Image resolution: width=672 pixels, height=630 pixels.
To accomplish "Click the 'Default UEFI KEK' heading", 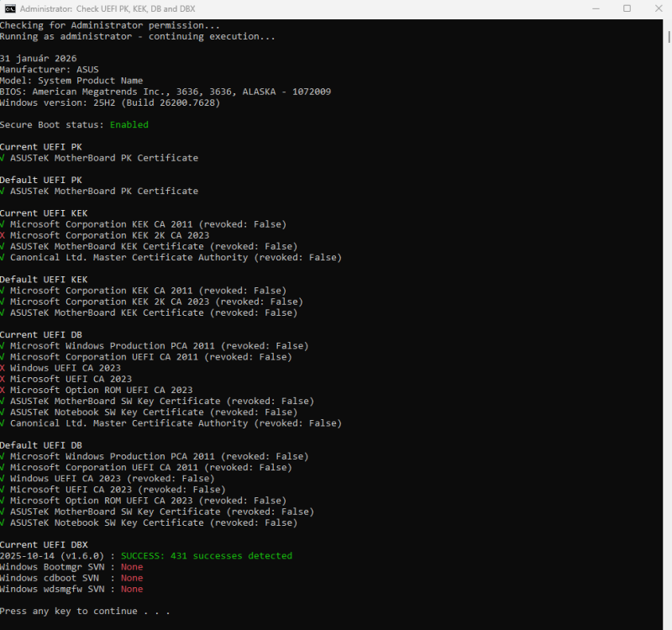I will 44,280.
